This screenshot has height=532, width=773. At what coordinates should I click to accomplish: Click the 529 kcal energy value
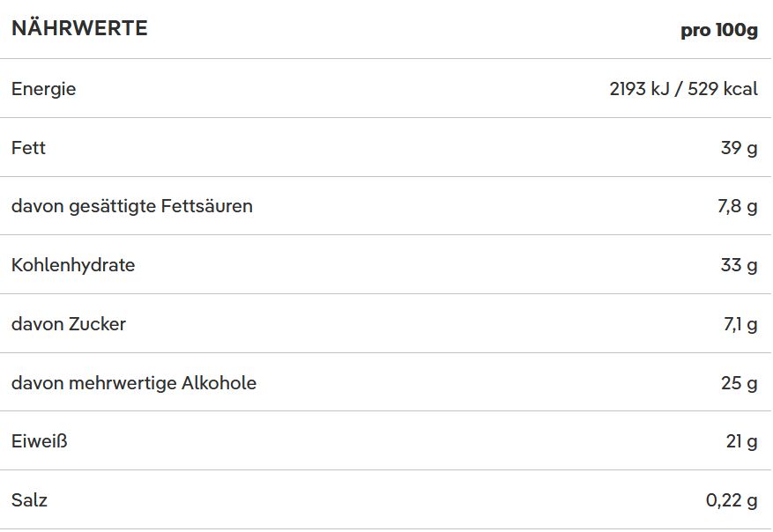point(722,89)
